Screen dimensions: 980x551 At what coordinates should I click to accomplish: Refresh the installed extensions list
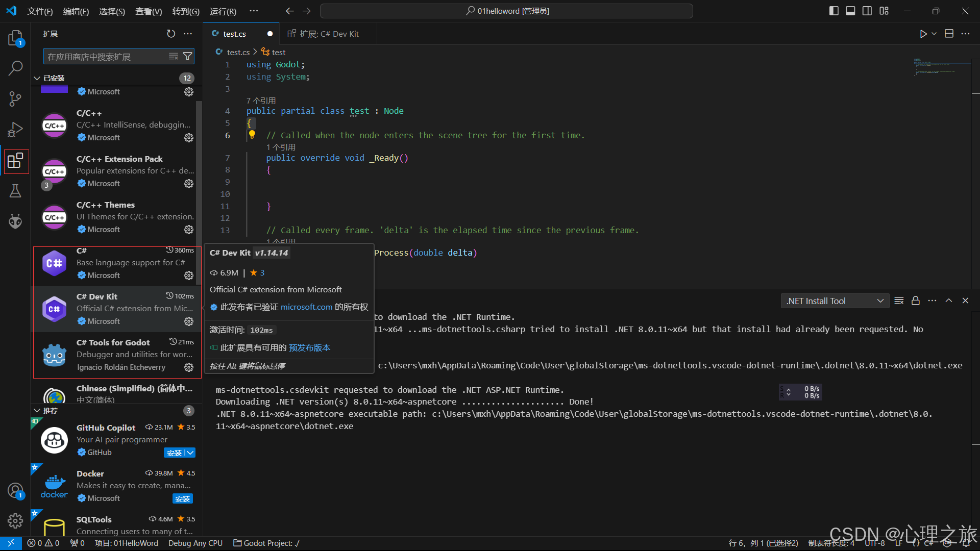pos(170,33)
